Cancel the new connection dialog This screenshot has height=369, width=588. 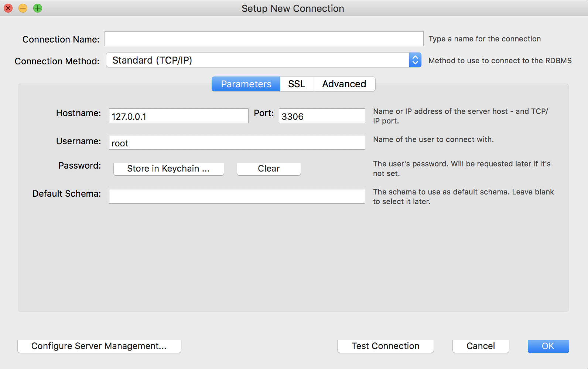pyautogui.click(x=481, y=346)
